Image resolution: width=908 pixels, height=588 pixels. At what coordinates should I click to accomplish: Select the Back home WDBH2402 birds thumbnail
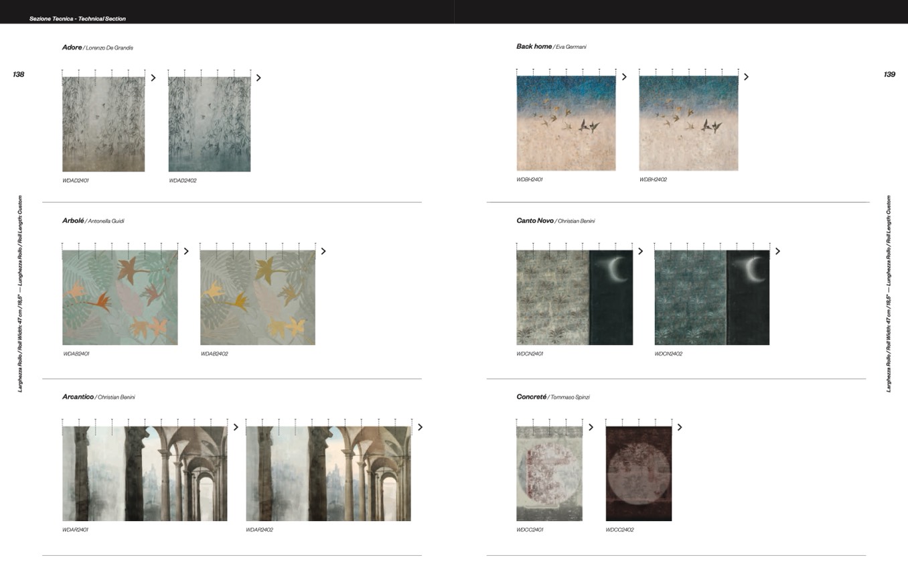coord(688,123)
